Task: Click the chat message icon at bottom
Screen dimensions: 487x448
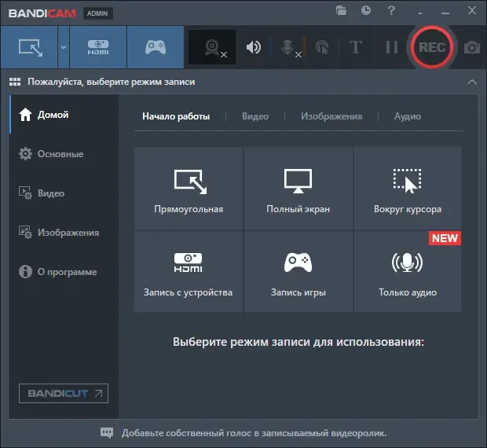Action: (x=107, y=433)
